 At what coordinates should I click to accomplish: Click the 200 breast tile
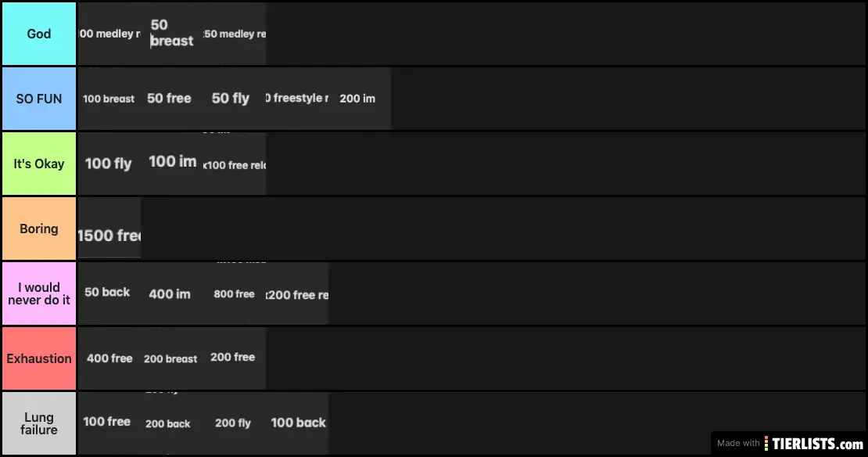[x=170, y=359]
